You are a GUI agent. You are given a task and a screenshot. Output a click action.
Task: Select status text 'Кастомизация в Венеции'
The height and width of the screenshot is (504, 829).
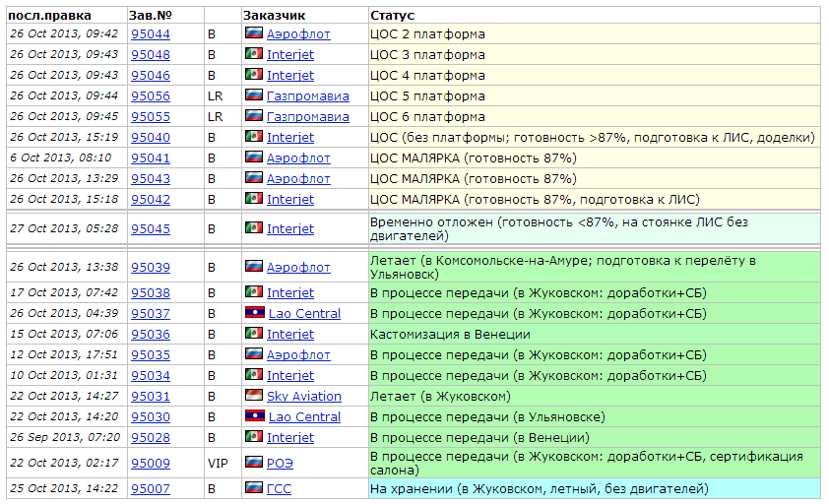(450, 335)
